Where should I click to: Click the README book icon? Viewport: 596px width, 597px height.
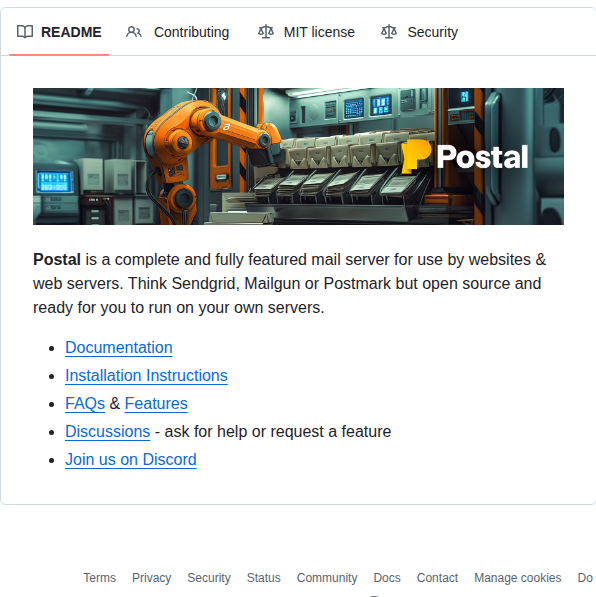(x=25, y=32)
